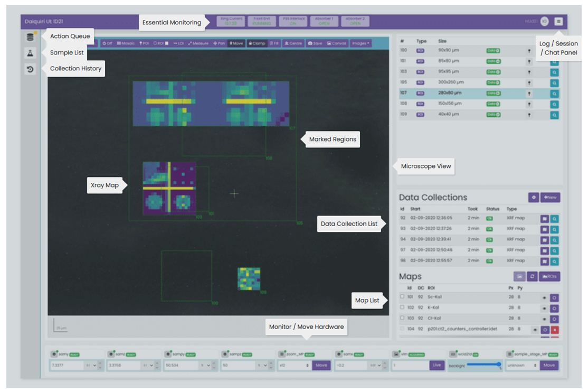The height and width of the screenshot is (392, 588).
Task: Select the ROI tool in microscope toolbar
Action: (x=161, y=43)
